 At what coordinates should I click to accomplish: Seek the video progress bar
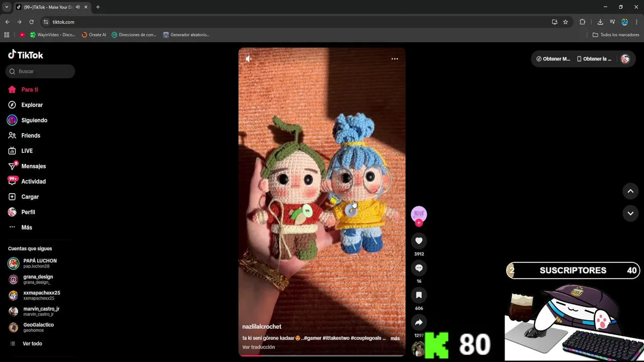322,355
